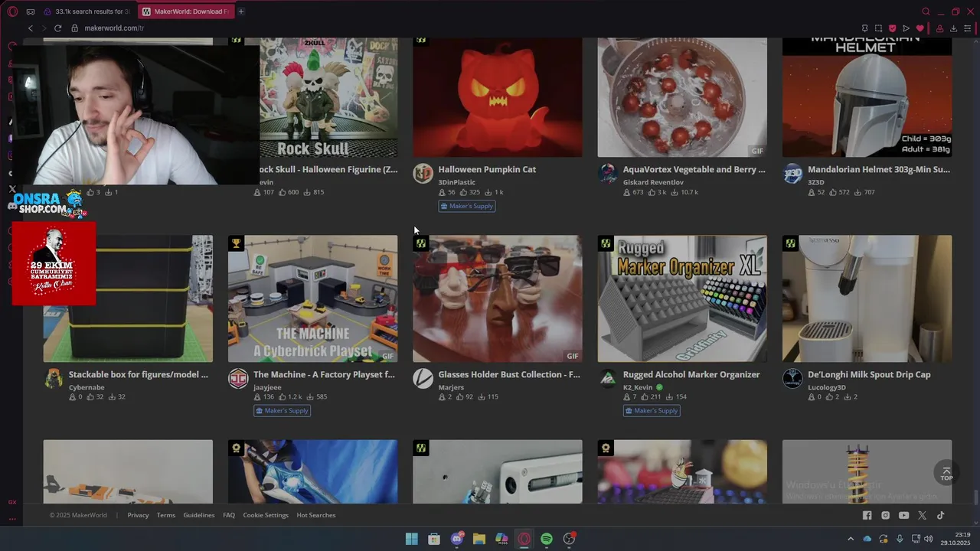Screen dimensions: 980x551
Task: Open File Explorer from the taskbar
Action: pos(479,539)
